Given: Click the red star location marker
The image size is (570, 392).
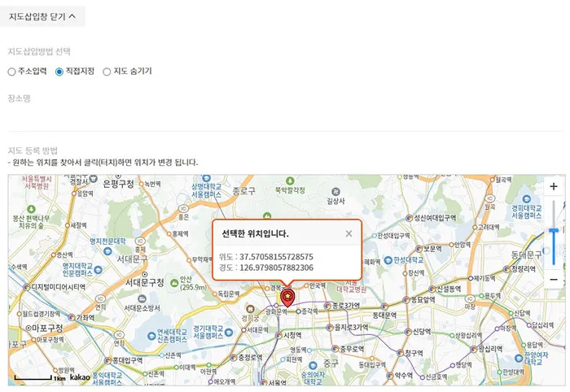Looking at the screenshot, I should (287, 298).
